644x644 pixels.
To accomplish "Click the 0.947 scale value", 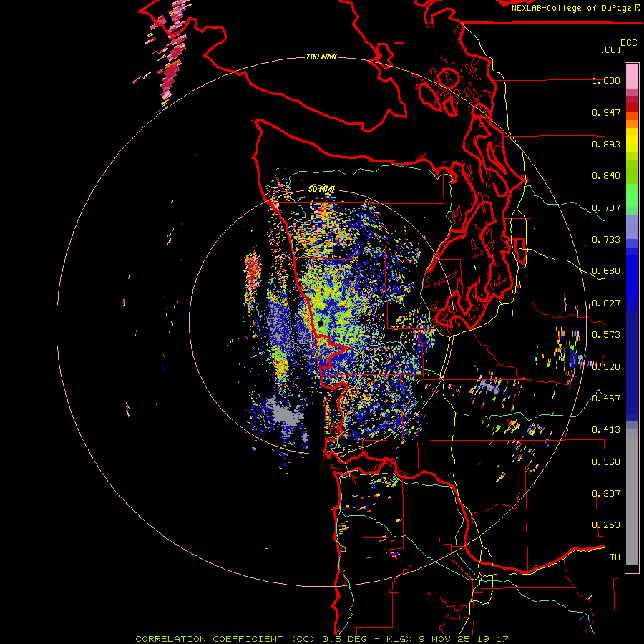I will pyautogui.click(x=606, y=112).
